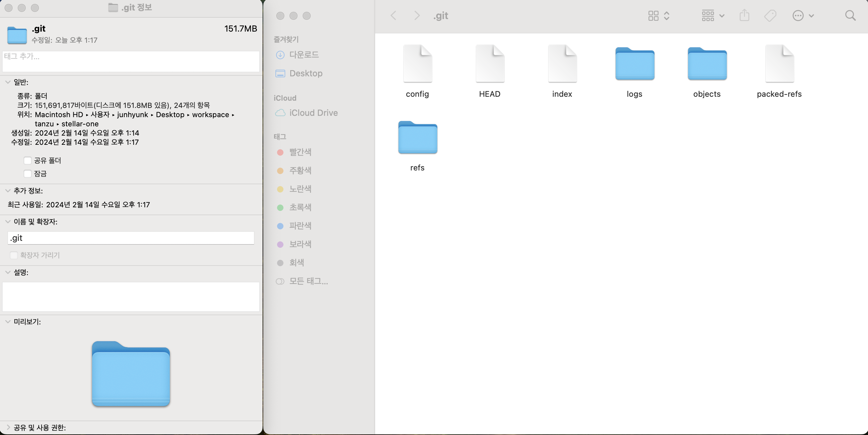
Task: Enable the 공유 폴더 checkbox
Action: click(x=28, y=160)
